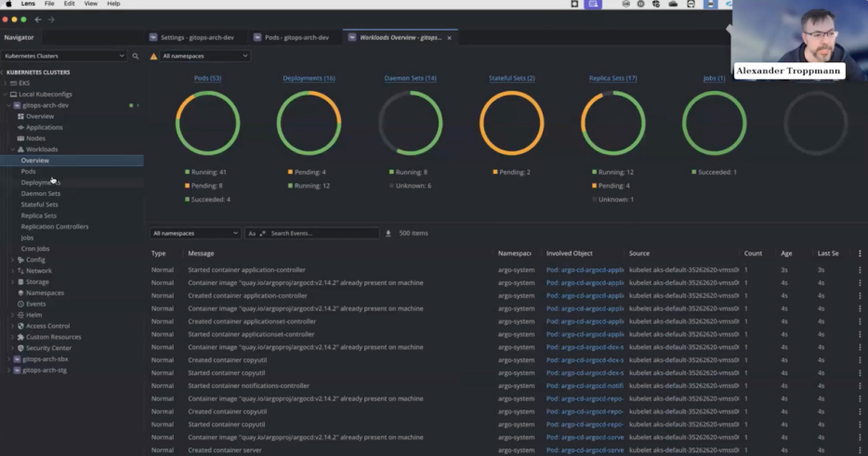Open the Daemon Sets (14) link
This screenshot has height=456, width=868.
tap(410, 78)
